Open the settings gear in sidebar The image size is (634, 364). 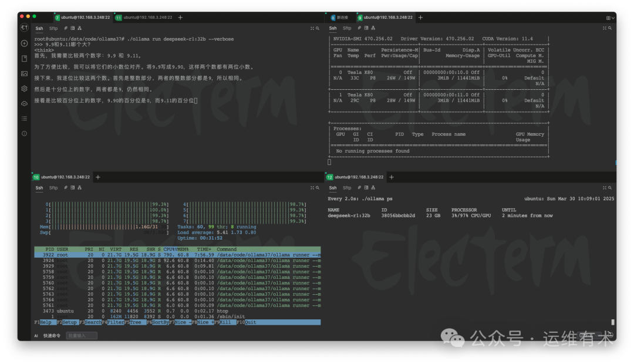(24, 89)
